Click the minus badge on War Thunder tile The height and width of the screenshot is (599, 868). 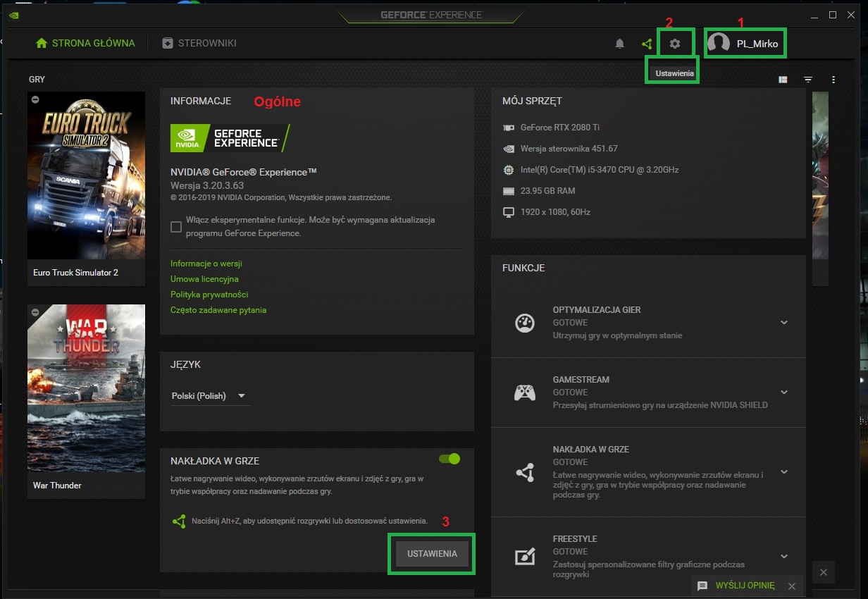(35, 312)
